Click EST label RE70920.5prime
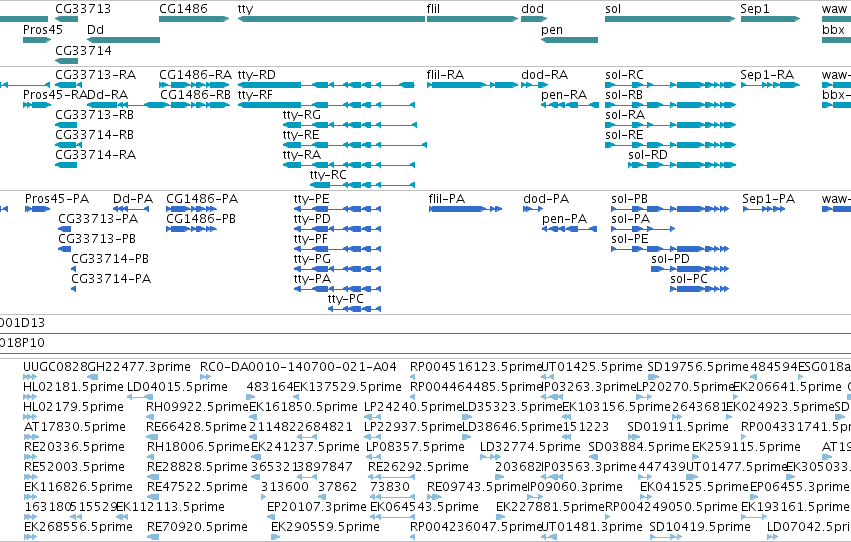 197,527
